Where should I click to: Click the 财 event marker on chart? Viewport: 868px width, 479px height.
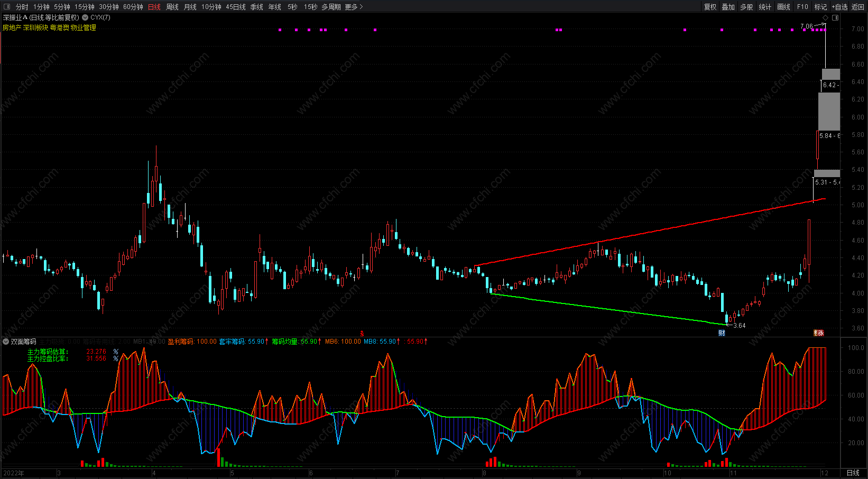click(x=722, y=333)
